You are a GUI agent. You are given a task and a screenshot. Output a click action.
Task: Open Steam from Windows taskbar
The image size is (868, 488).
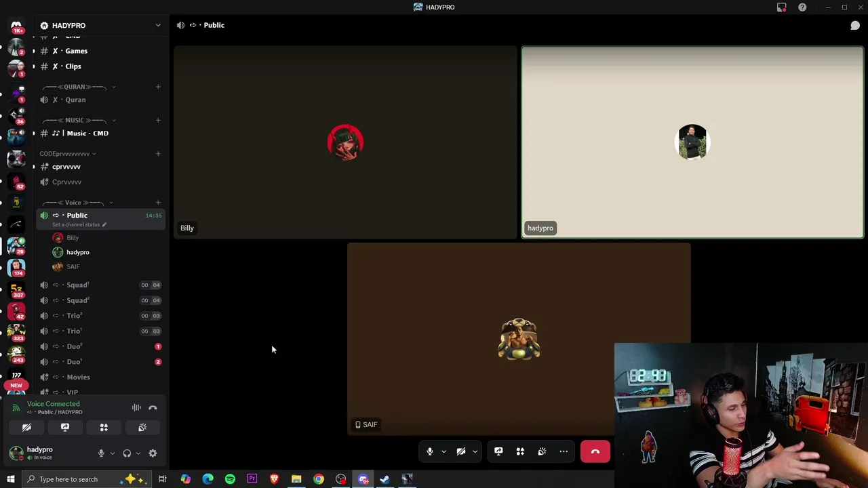(x=384, y=479)
